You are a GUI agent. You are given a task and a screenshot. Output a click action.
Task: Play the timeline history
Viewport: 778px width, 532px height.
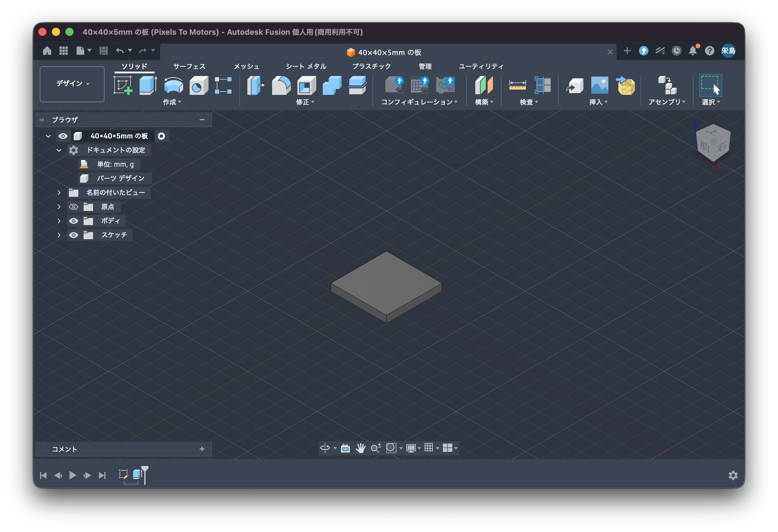[73, 475]
